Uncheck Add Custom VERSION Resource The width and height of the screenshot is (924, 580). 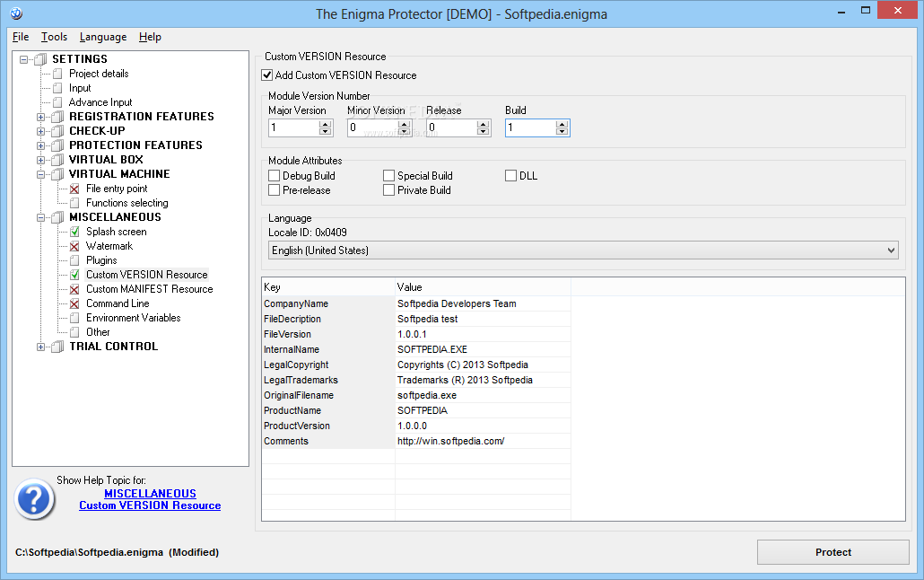tap(267, 75)
